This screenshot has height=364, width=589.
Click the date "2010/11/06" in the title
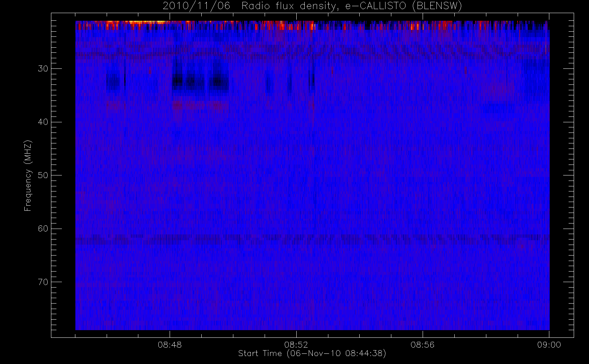[x=197, y=6]
